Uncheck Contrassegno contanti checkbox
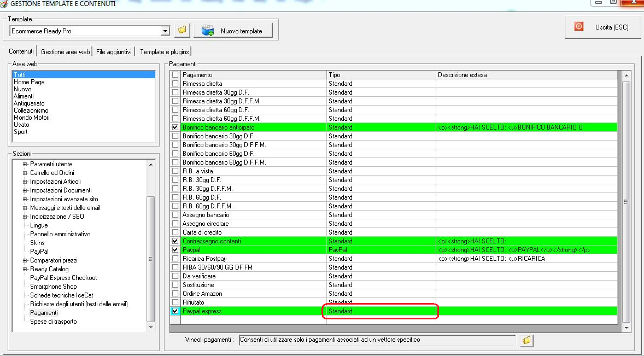Screen dimensions: 644x356 175,241
